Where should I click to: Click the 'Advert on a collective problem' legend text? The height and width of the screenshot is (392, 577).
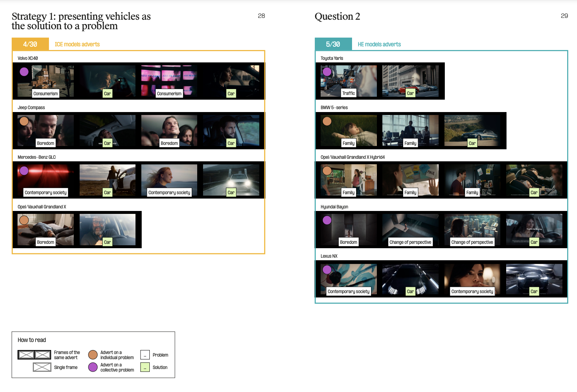(x=117, y=367)
